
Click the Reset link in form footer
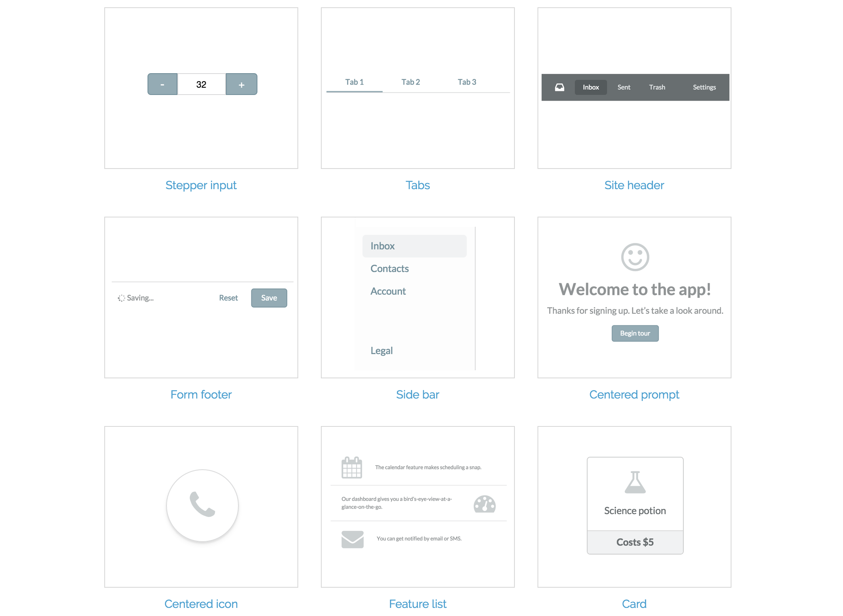[x=228, y=298]
